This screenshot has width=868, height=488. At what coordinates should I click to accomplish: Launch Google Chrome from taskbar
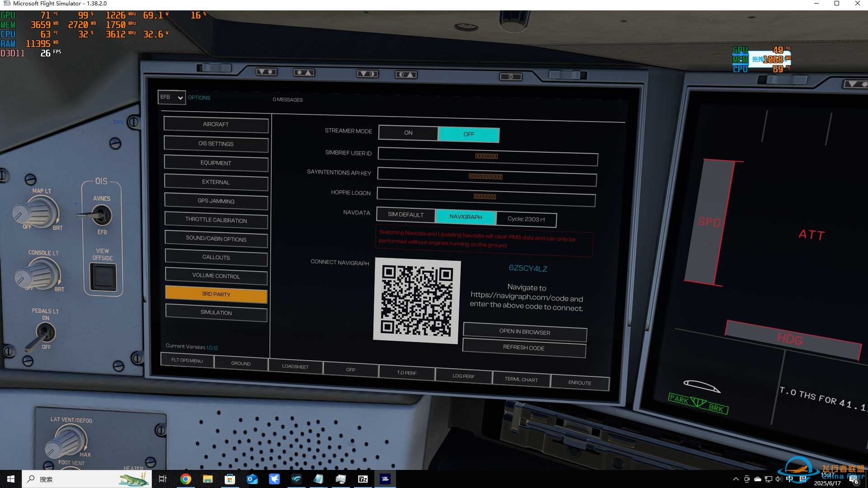185,479
